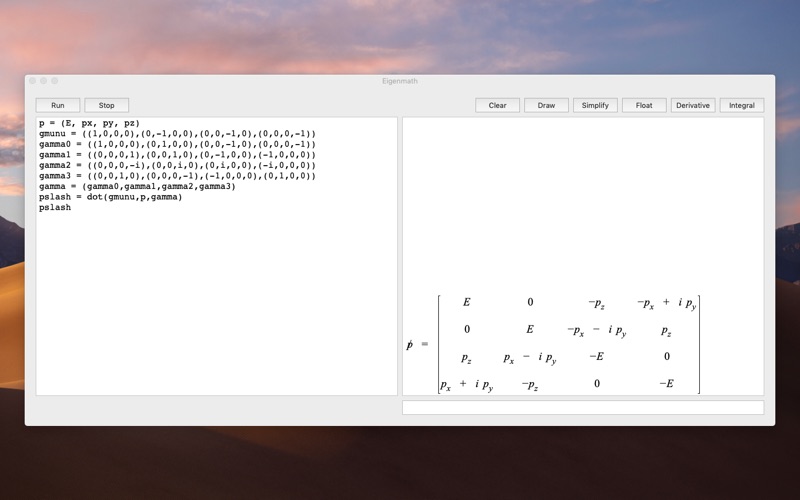Click the Float button
The width and height of the screenshot is (800, 500).
[644, 105]
